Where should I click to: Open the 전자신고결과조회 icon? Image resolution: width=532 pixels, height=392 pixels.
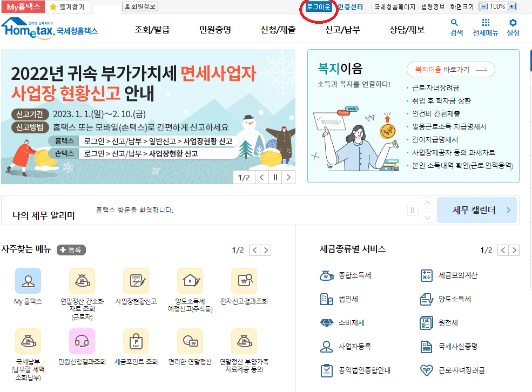pos(244,281)
